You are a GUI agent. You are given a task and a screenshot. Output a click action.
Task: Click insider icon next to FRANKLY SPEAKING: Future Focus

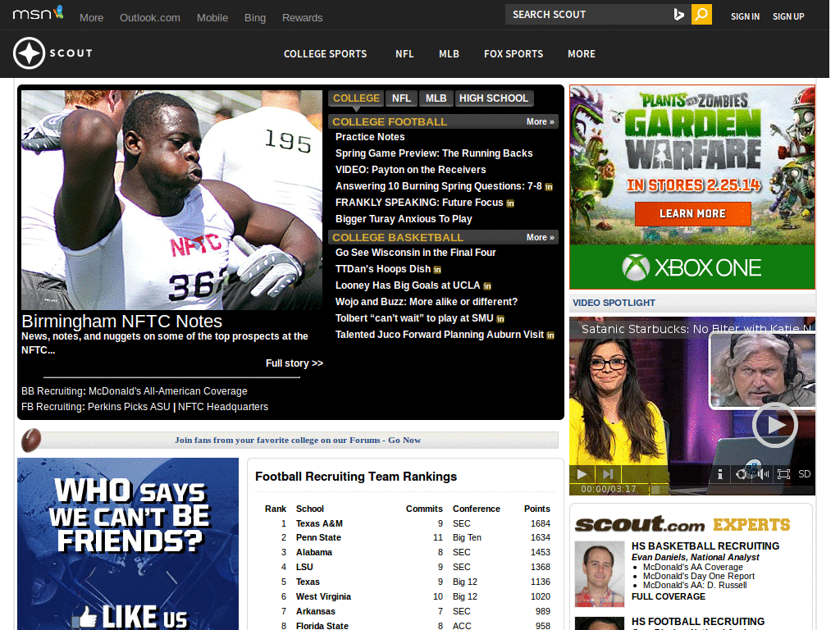pos(510,203)
